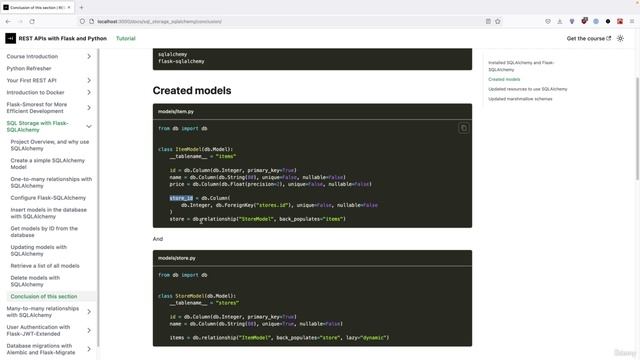This screenshot has width=640, height=360.
Task: Click the Conclusion of this section browser tab
Action: [x=38, y=7]
